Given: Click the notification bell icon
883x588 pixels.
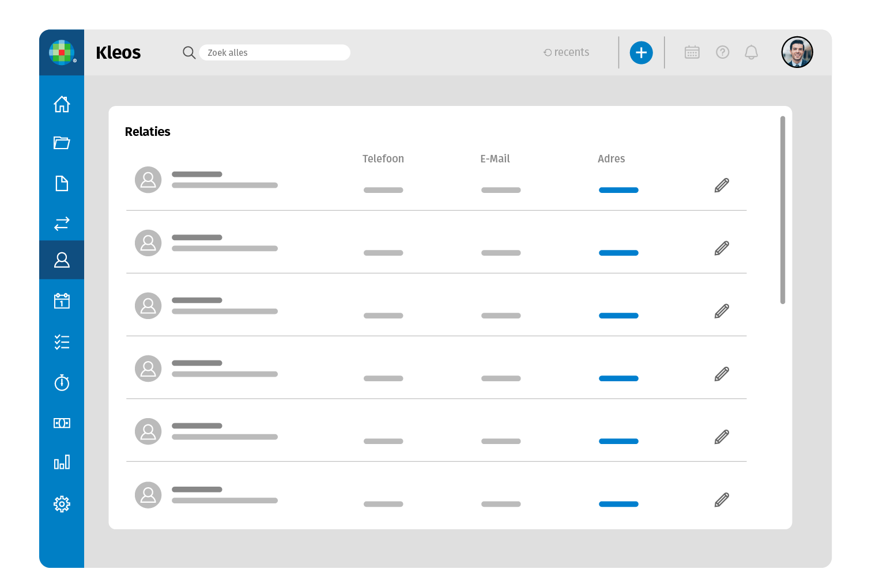Looking at the screenshot, I should (x=751, y=52).
